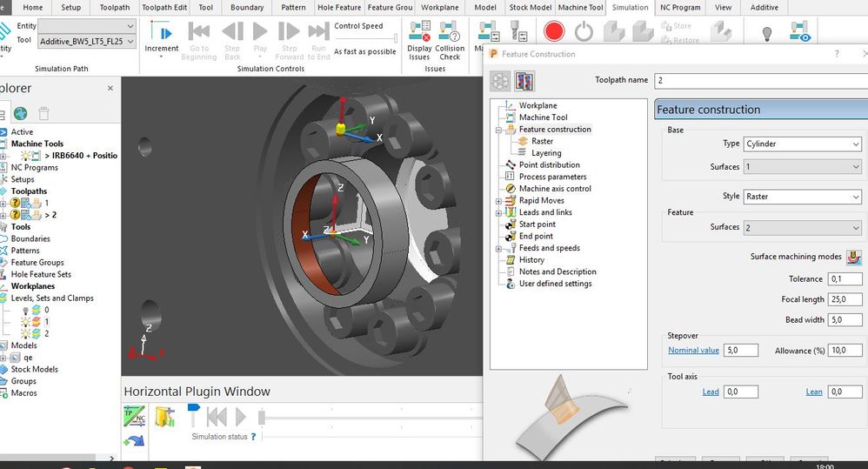Click Step Forward simulation control
868x469 pixels.
click(x=289, y=40)
